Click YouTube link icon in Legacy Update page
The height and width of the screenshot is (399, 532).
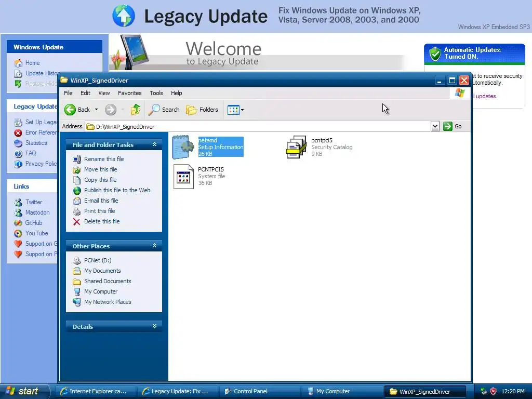click(18, 233)
